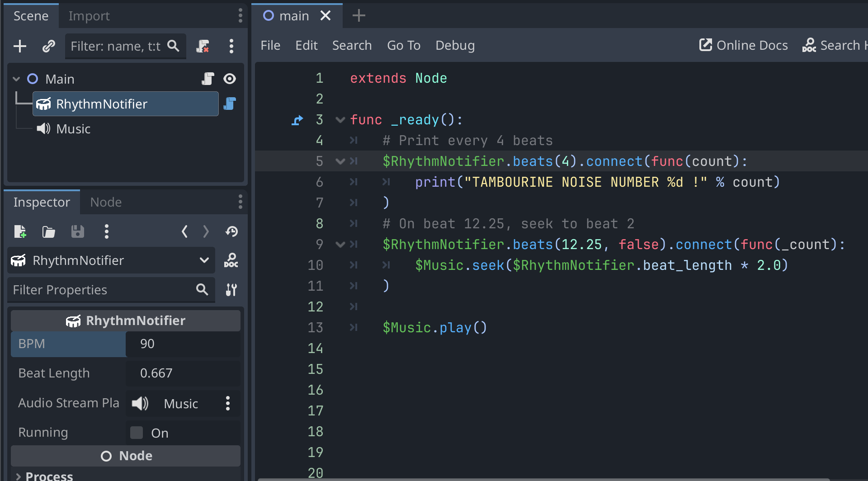Viewport: 868px width, 481px height.
Task: Open the Inspector dock options menu
Action: pos(240,202)
